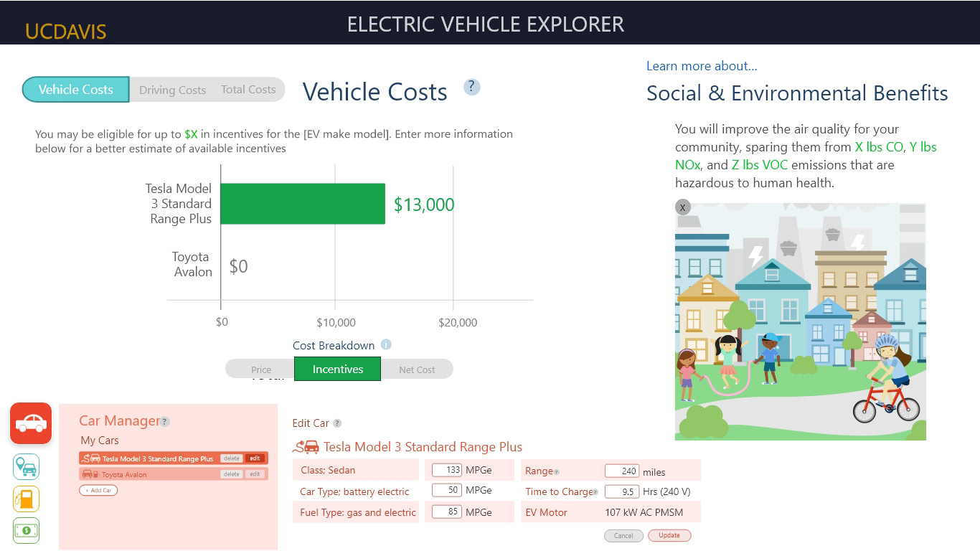Image resolution: width=980 pixels, height=551 pixels.
Task: Click the $0 Toyota Avalon value
Action: tap(238, 266)
